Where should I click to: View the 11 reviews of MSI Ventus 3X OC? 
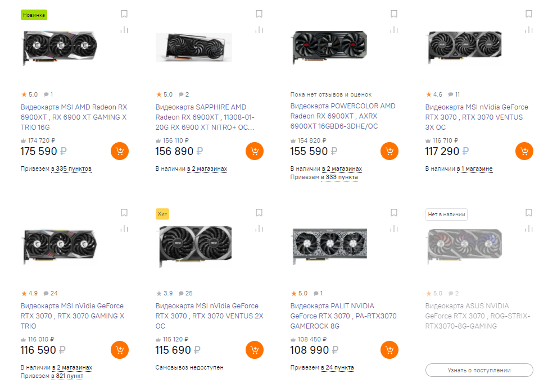[454, 94]
